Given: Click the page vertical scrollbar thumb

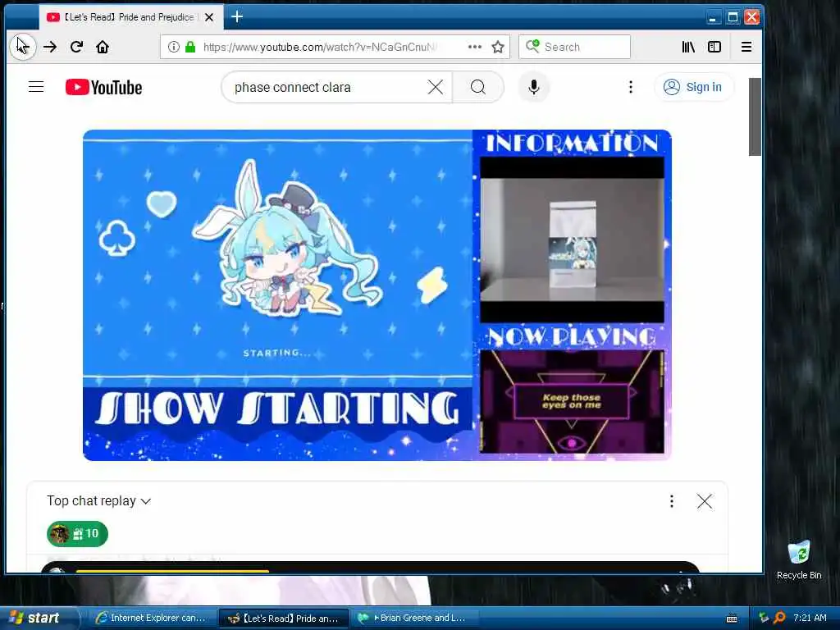Looking at the screenshot, I should coord(755,116).
